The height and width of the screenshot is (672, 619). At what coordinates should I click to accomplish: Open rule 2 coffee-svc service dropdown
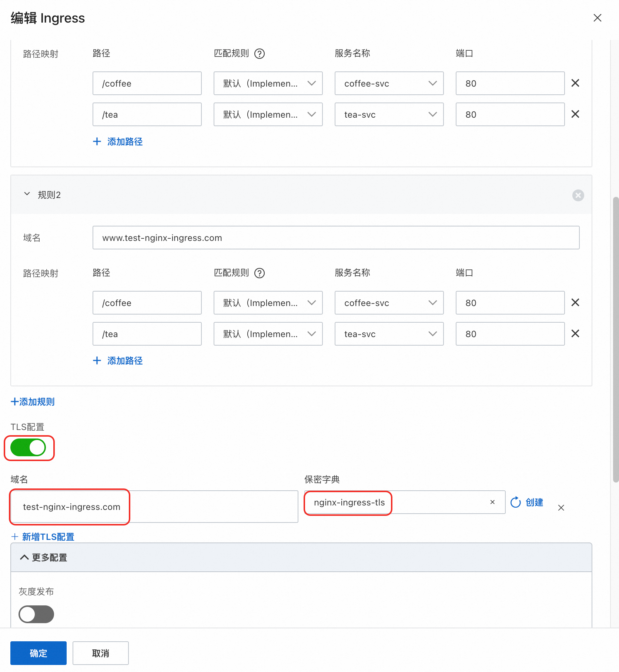click(x=389, y=303)
